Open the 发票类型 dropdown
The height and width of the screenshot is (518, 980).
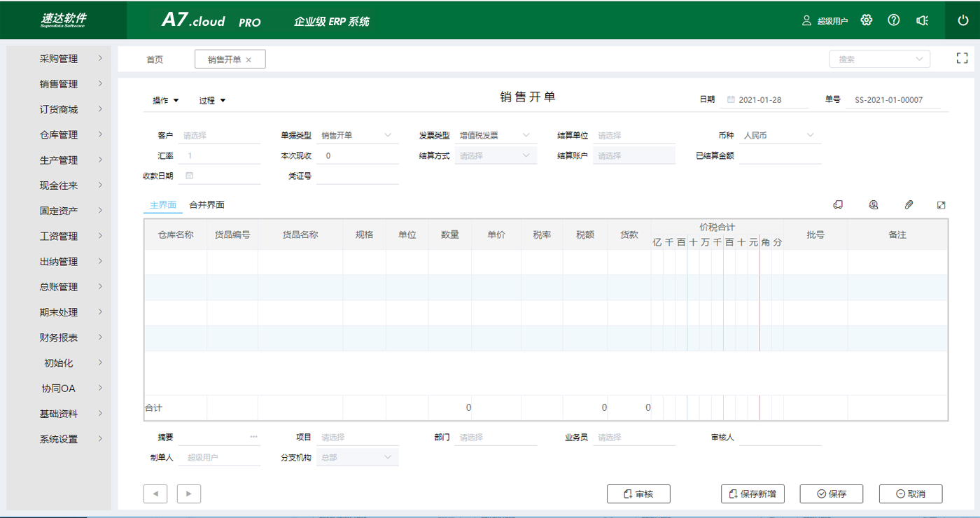[x=496, y=135]
